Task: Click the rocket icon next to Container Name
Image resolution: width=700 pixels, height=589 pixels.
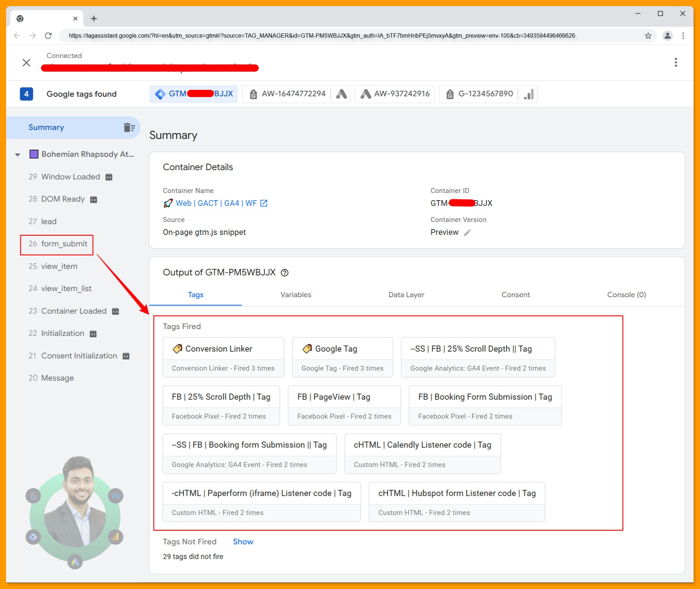Action: pyautogui.click(x=168, y=203)
